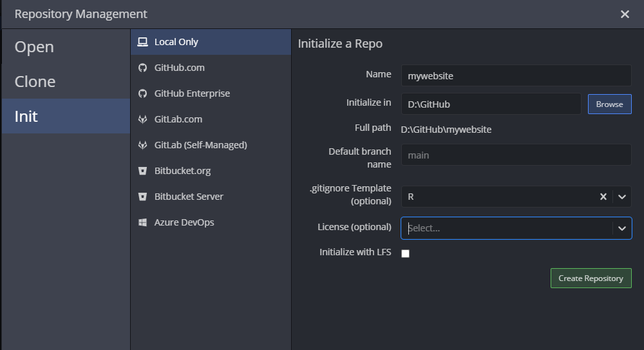The height and width of the screenshot is (350, 644).
Task: Switch to the Clone tab
Action: coord(66,81)
